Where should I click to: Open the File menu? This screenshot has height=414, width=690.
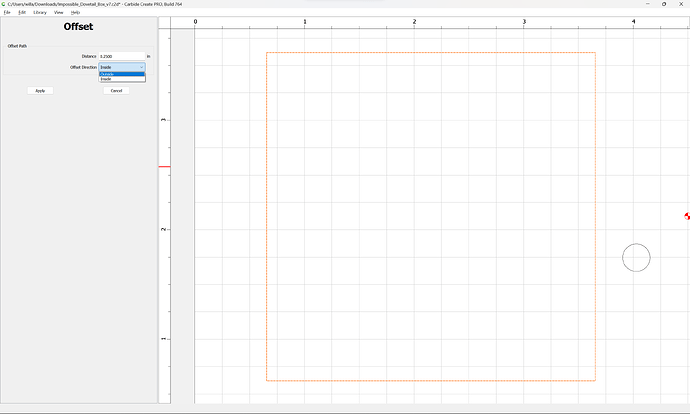7,12
